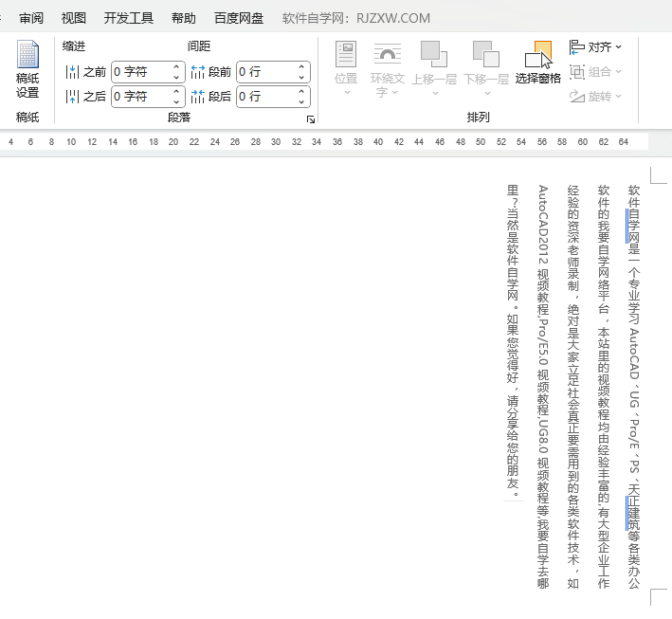Open the 稿纸设置 manuscript paper settings
This screenshot has width=672, height=619.
coord(27,69)
